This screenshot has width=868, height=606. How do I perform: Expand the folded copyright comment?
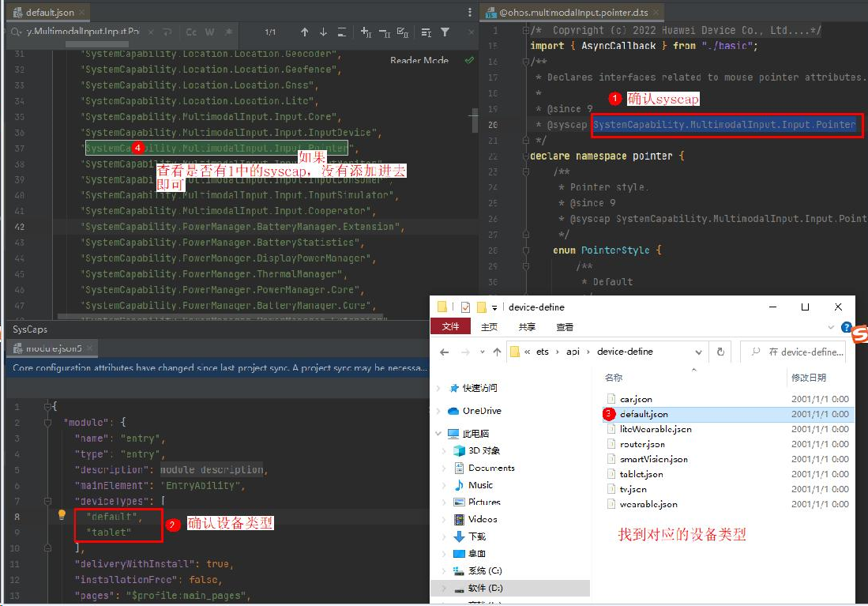click(526, 31)
